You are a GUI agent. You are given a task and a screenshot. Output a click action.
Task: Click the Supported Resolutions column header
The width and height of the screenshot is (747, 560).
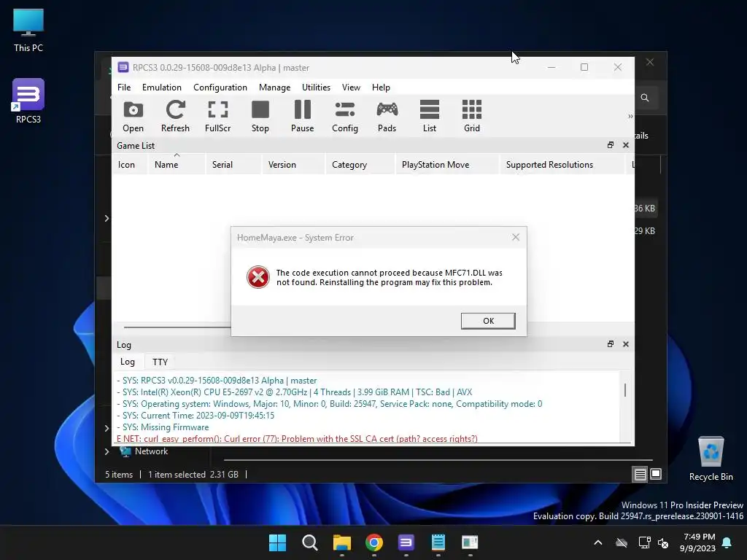[x=562, y=164]
